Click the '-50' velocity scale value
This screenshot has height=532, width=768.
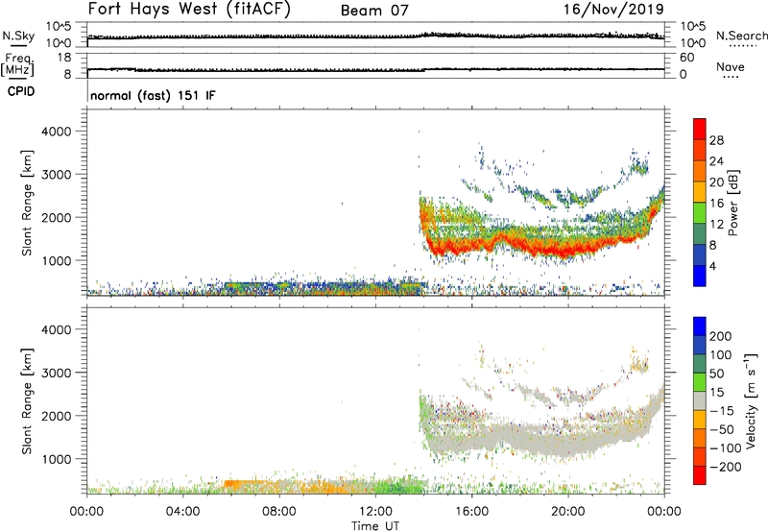(x=722, y=429)
